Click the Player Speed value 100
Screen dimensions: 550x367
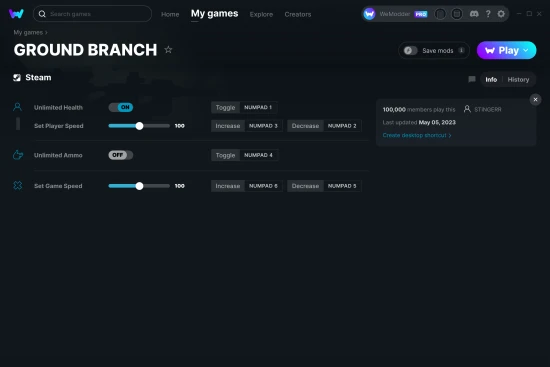point(180,126)
